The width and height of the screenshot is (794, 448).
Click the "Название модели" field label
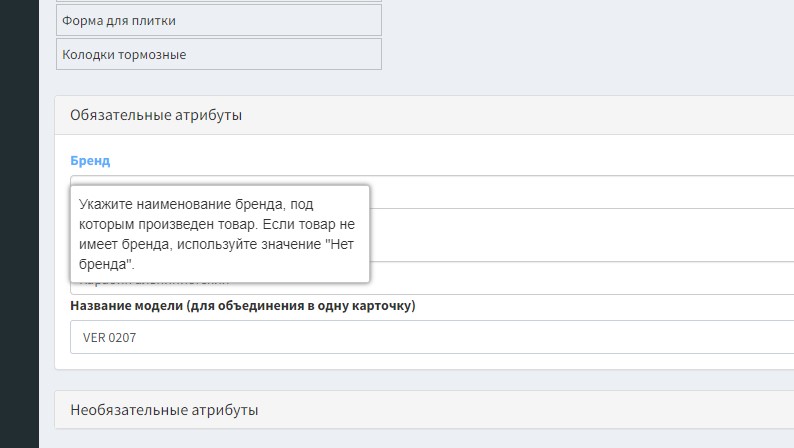pyautogui.click(x=243, y=306)
